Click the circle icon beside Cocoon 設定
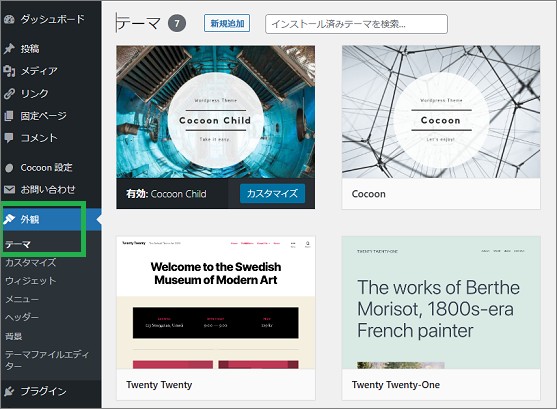Screen dimensions: 557x409 pos(9,168)
